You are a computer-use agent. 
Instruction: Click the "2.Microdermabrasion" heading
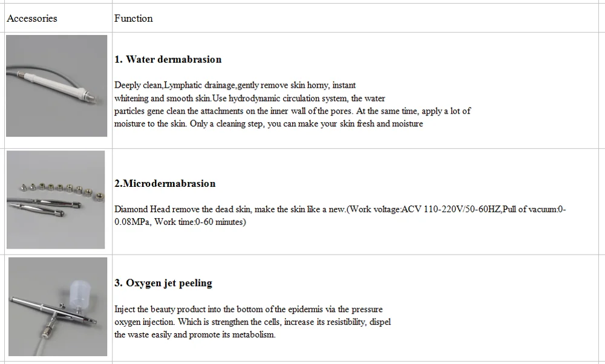165,183
